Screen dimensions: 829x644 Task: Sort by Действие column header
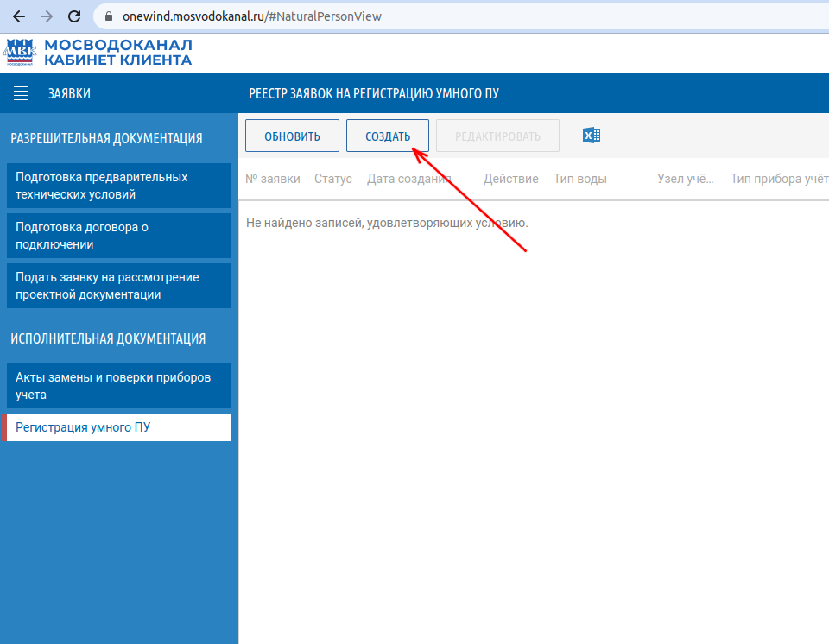coord(510,179)
